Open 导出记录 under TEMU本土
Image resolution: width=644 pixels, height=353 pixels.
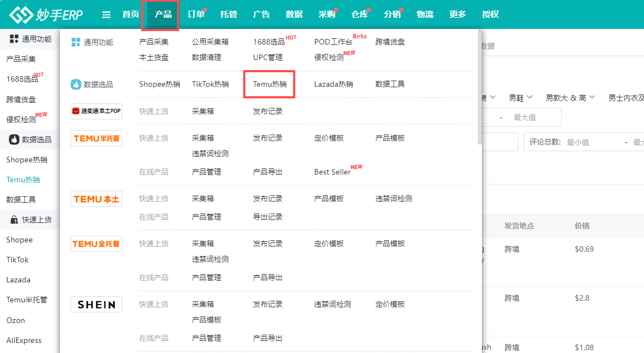click(x=268, y=217)
